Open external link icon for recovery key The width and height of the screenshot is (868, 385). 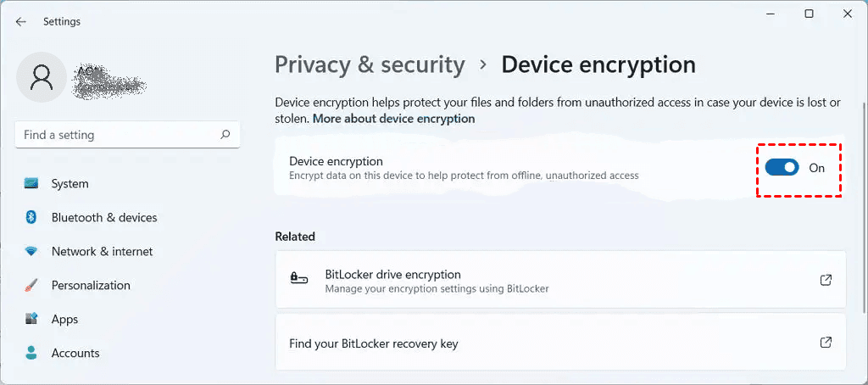pos(826,343)
